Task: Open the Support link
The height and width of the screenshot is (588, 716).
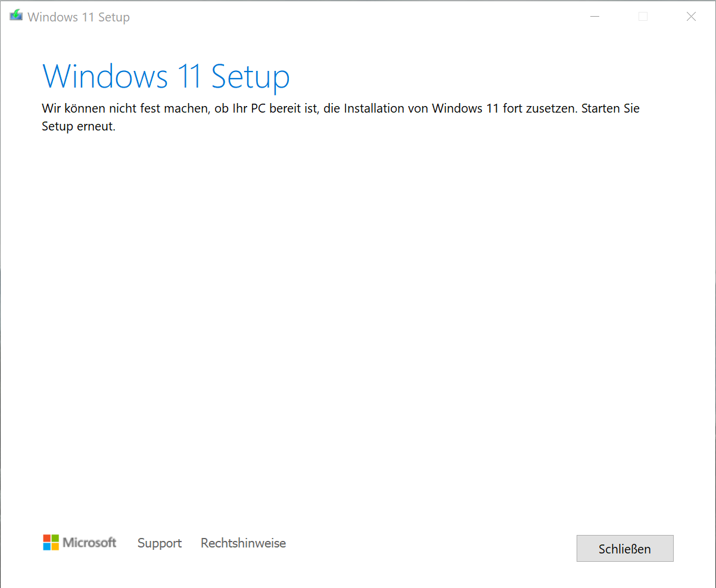Action: [x=160, y=543]
